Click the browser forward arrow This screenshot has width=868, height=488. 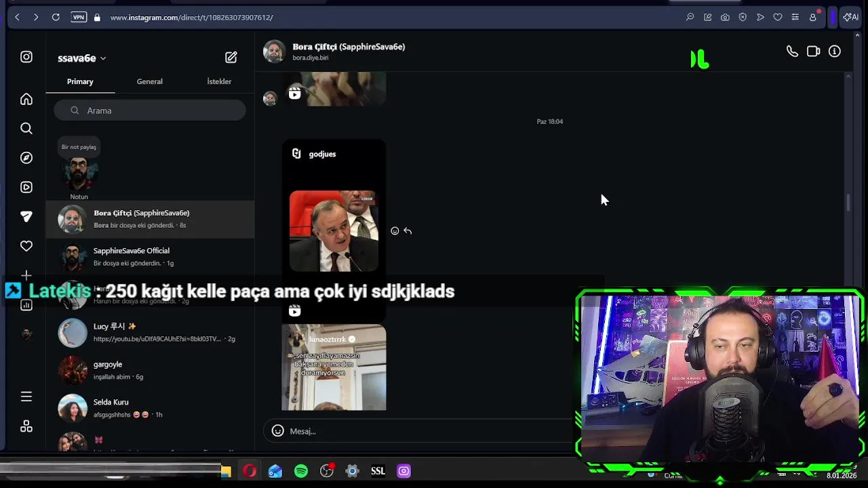(35, 17)
